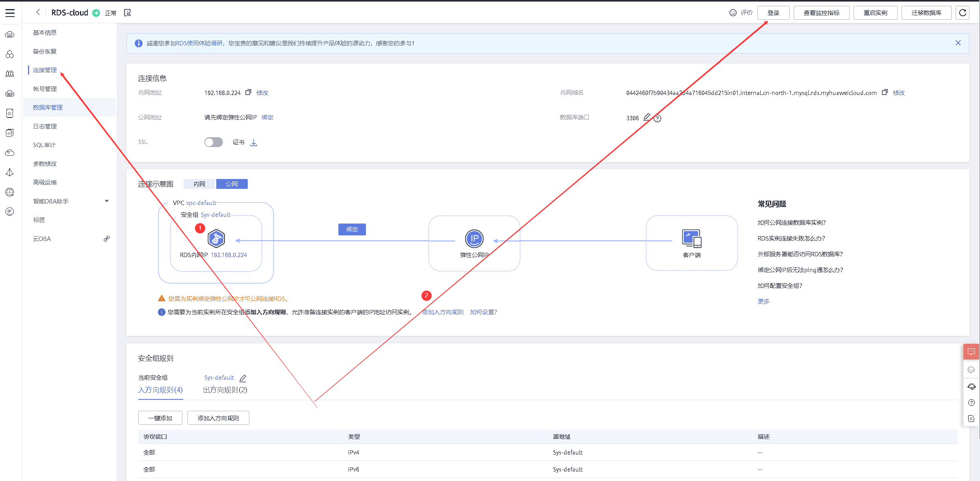Screen dimensions: 980x481
Task: Edit the Sys-default security group pencil icon
Action: click(243, 378)
